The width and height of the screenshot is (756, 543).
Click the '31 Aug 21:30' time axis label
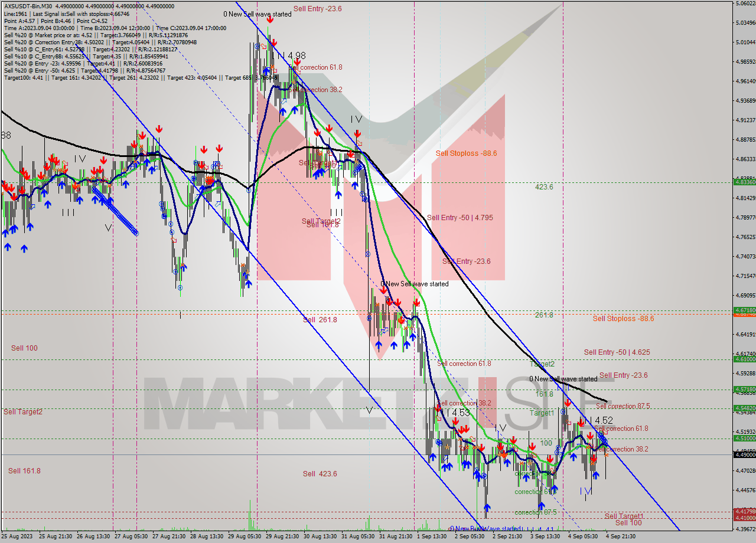coord(396,537)
